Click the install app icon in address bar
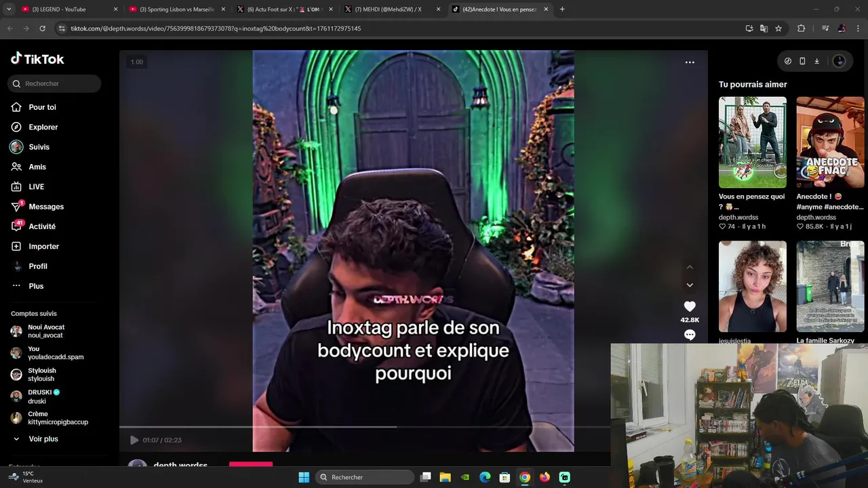This screenshot has width=868, height=488. point(749,28)
